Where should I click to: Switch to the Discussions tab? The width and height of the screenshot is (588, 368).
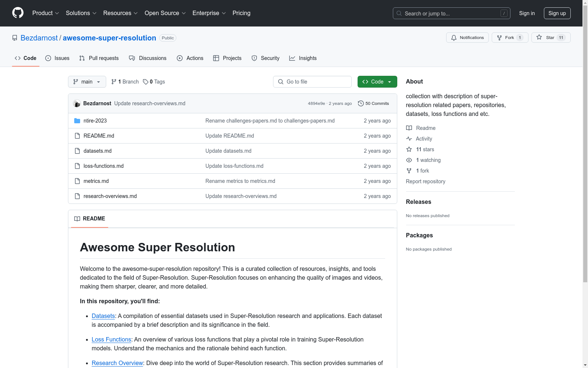tap(148, 58)
